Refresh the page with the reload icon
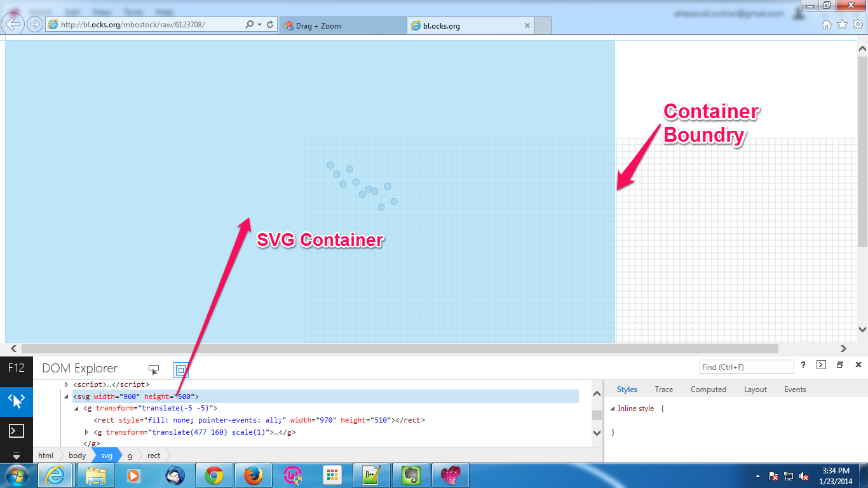 click(270, 25)
